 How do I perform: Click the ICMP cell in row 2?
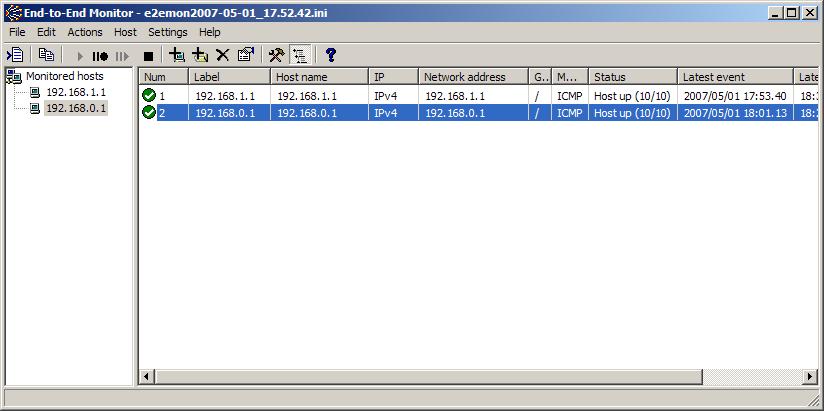[x=570, y=113]
